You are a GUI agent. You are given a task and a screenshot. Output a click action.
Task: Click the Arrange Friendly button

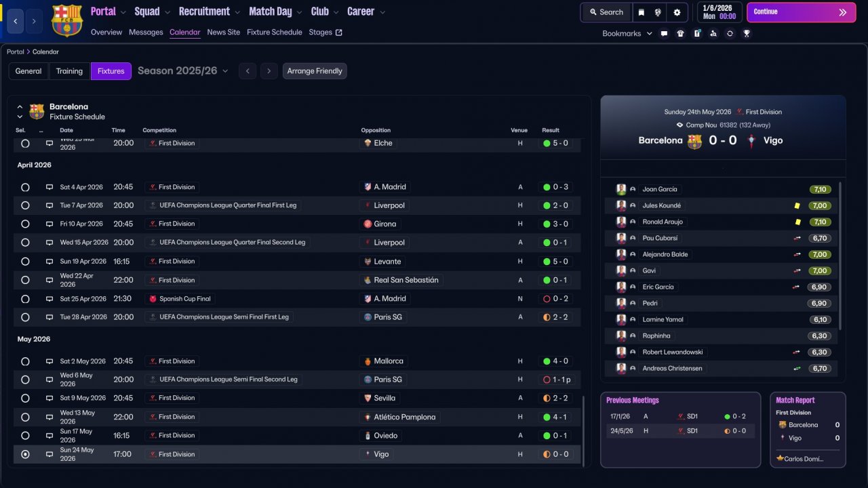coord(315,71)
